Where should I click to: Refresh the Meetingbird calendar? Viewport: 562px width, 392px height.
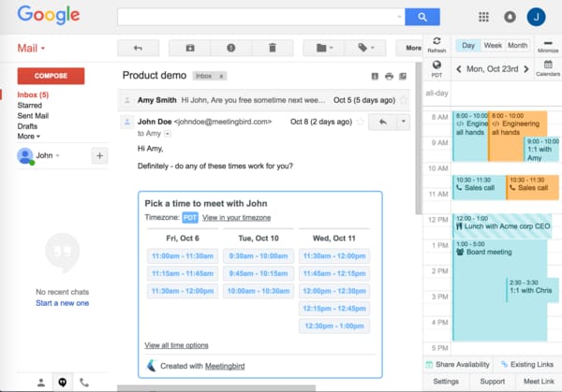[436, 45]
